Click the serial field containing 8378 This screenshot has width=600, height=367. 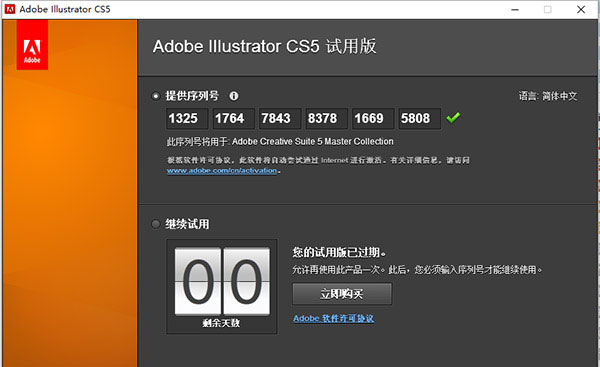[x=326, y=119]
